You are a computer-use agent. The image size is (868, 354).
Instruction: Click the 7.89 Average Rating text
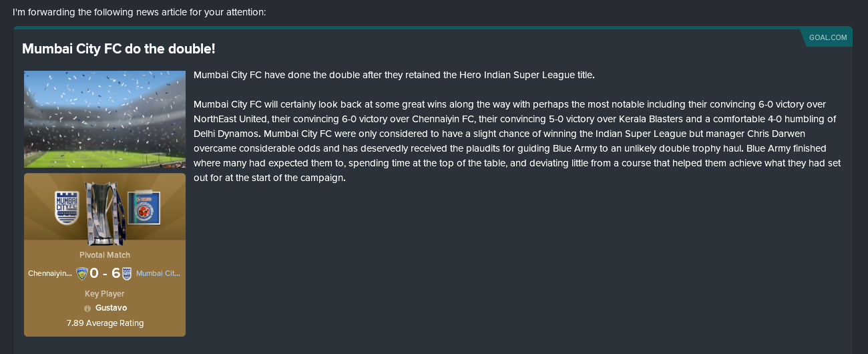(x=105, y=323)
